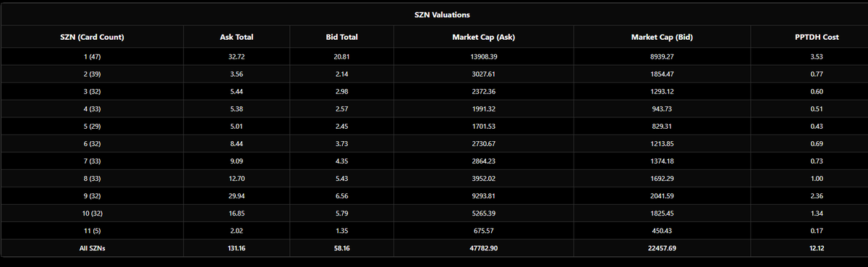
Task: Select Ask Total value 5.44
Action: coord(237,92)
